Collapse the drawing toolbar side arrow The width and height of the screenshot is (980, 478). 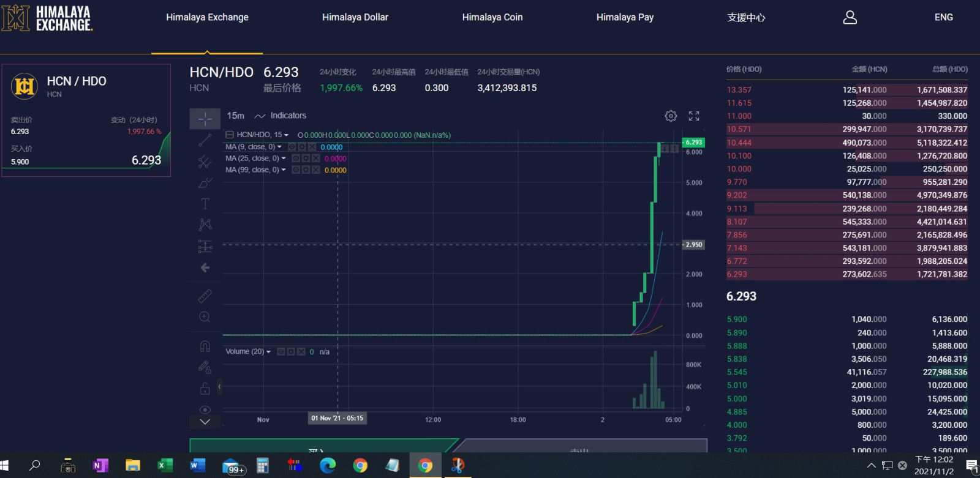tap(219, 386)
